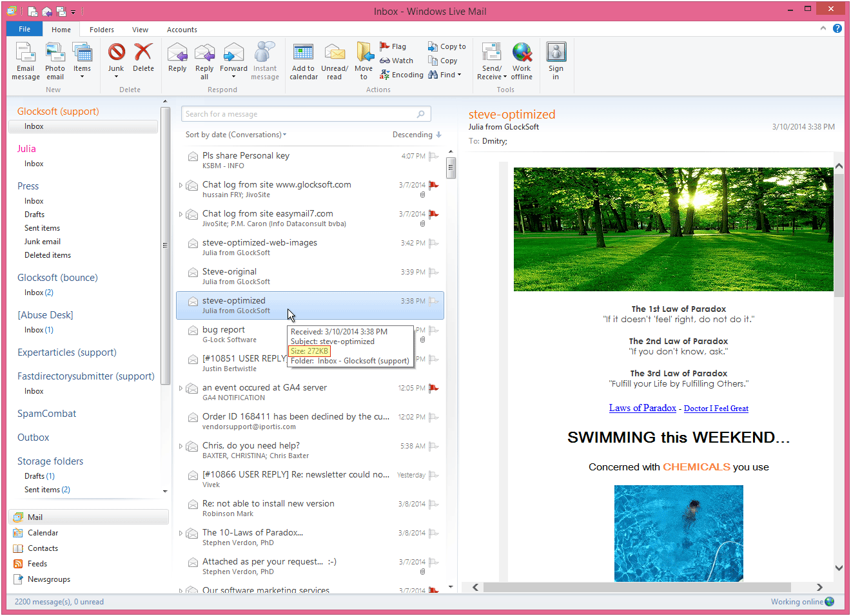This screenshot has width=851, height=616.
Task: Click the reading pane horizontal scrollbar
Action: coord(637,587)
